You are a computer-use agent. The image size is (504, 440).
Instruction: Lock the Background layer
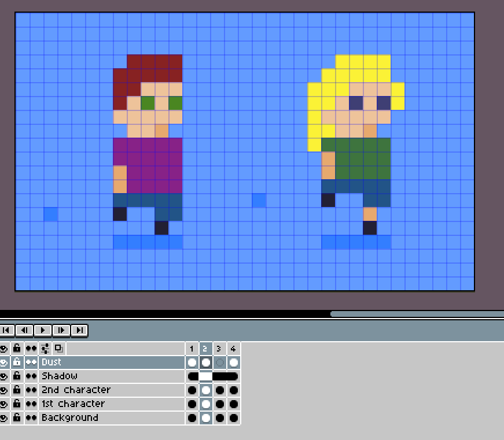pos(17,417)
